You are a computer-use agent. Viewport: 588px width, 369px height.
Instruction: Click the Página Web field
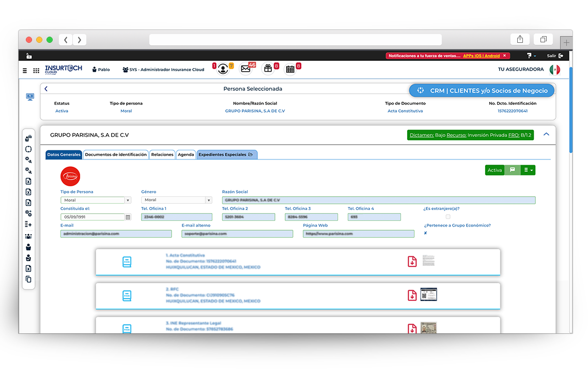point(359,234)
